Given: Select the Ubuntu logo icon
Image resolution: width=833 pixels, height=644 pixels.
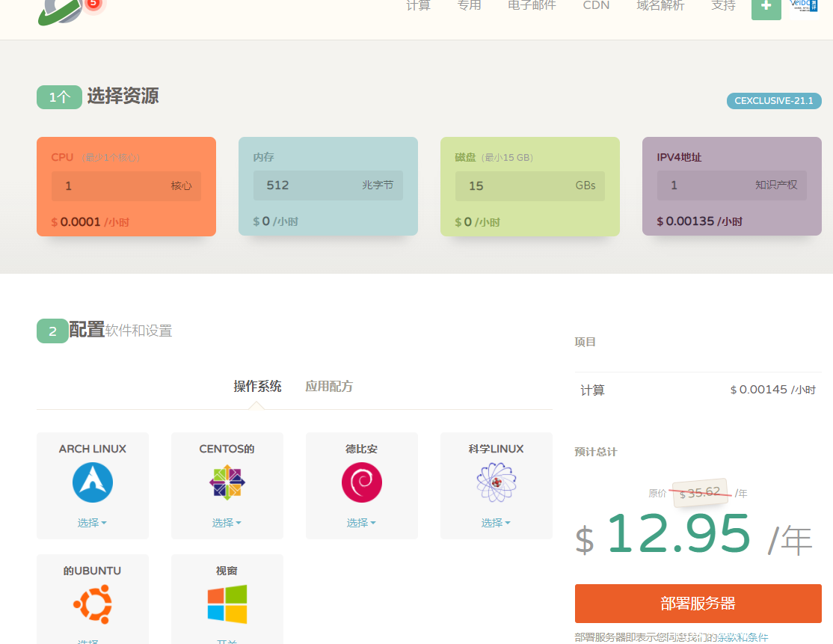Looking at the screenshot, I should [92, 605].
